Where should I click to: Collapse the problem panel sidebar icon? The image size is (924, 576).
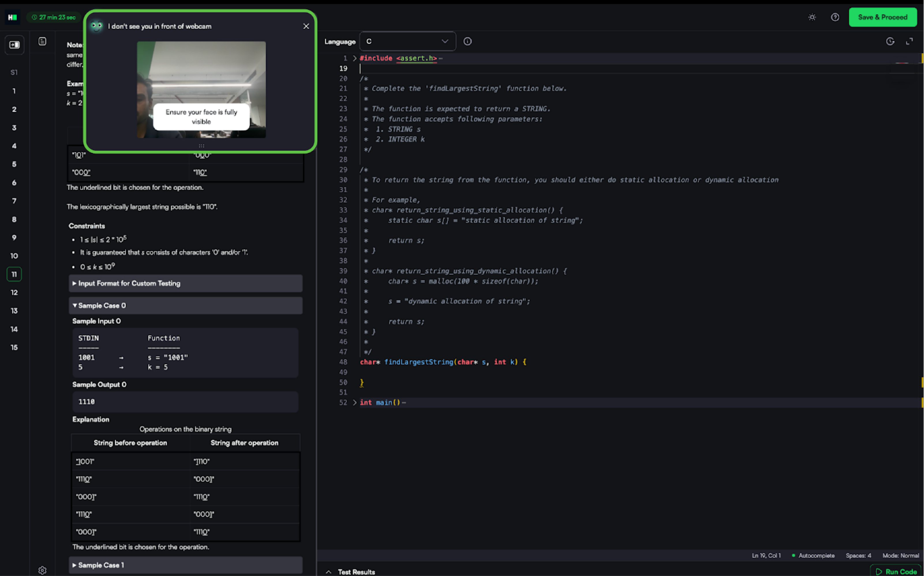pos(14,45)
